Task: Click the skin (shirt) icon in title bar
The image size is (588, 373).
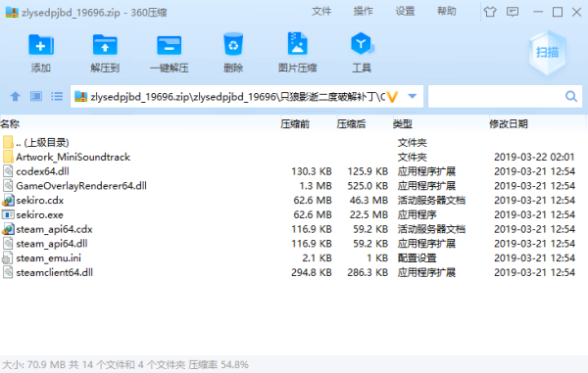Action: point(490,12)
